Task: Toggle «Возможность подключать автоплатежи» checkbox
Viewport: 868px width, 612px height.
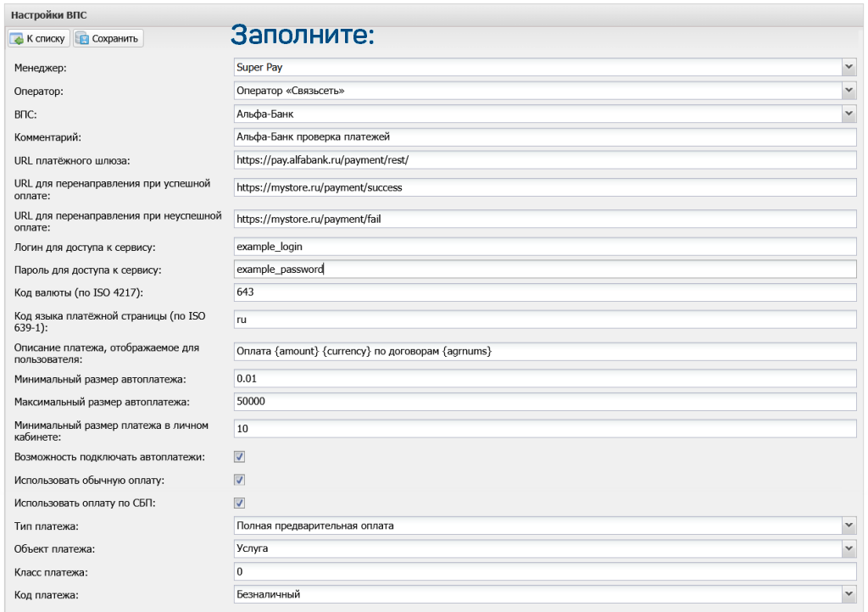Action: (x=239, y=457)
